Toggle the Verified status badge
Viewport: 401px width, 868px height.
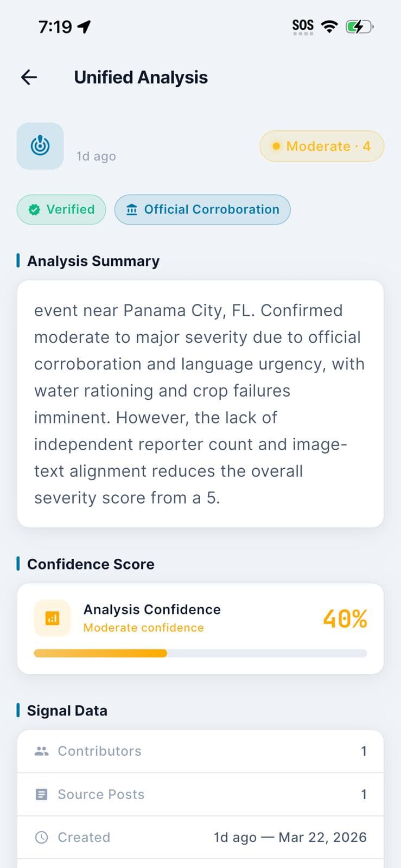click(61, 209)
